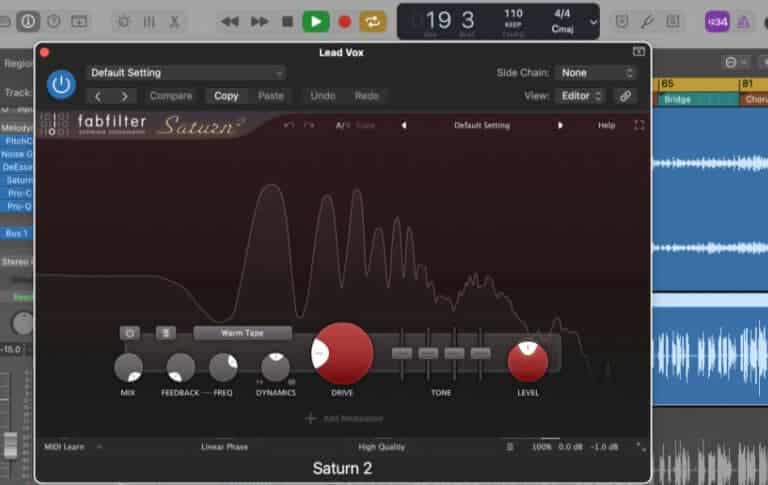
Task: Click the FEEDBACK knob
Action: (180, 367)
